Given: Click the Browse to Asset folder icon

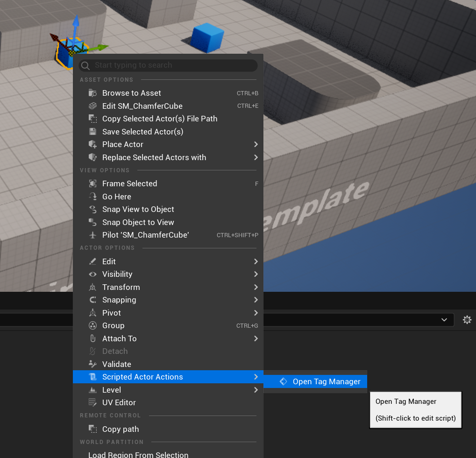Looking at the screenshot, I should click(92, 93).
